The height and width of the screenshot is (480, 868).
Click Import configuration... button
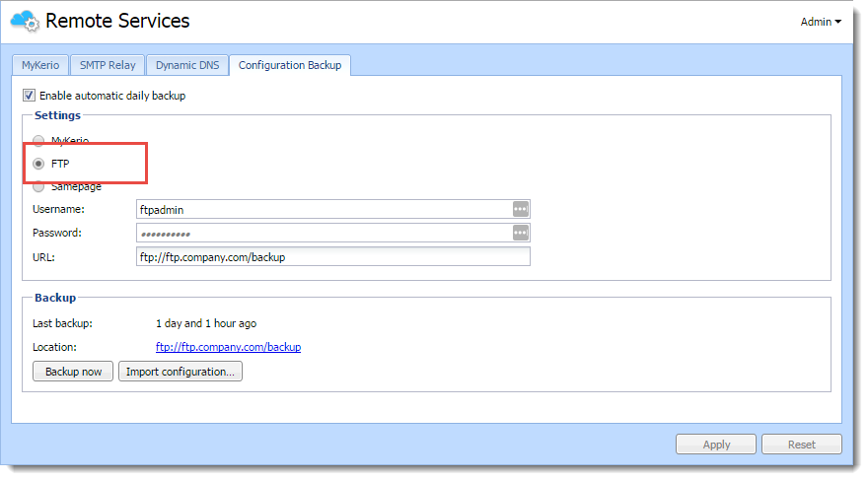(x=181, y=372)
